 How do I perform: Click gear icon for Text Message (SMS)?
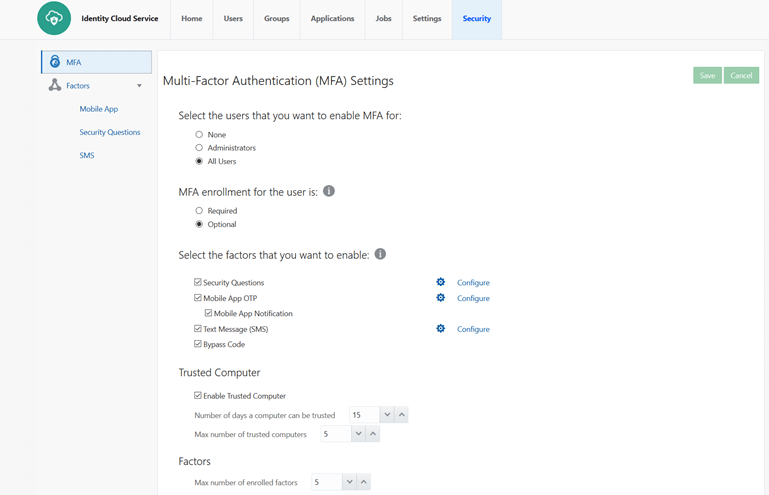click(x=440, y=328)
